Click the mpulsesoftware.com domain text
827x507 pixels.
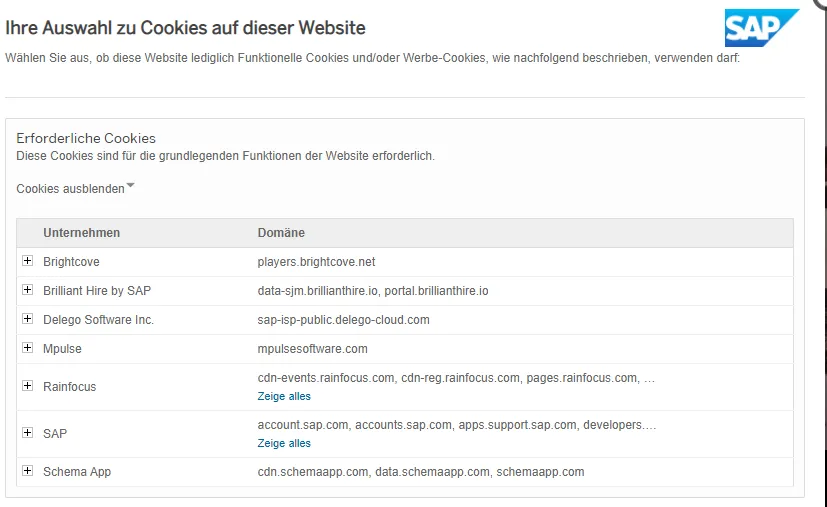(x=312, y=349)
